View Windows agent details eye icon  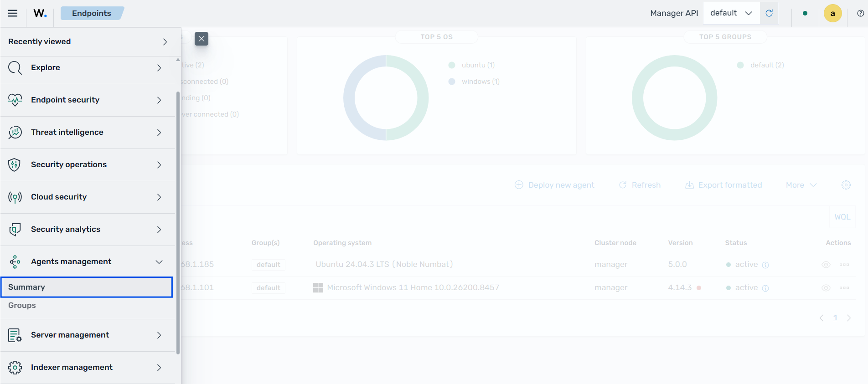826,288
